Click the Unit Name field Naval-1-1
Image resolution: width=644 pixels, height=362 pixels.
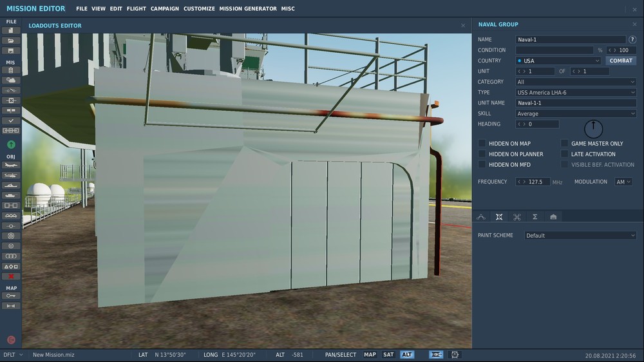(576, 102)
